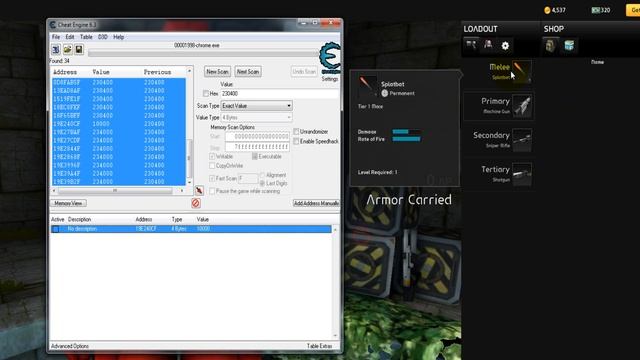The height and width of the screenshot is (360, 640).
Task: Click the scan progress bar
Action: 203,53
